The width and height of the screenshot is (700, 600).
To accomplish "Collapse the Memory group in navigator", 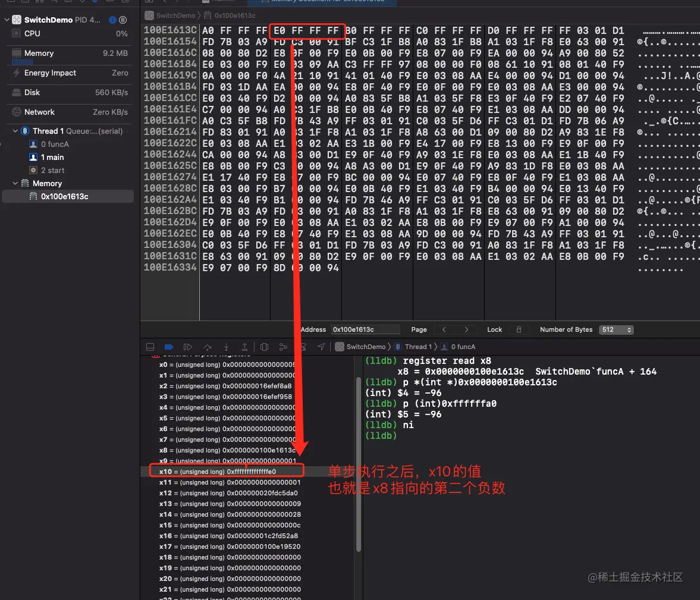I will [15, 183].
